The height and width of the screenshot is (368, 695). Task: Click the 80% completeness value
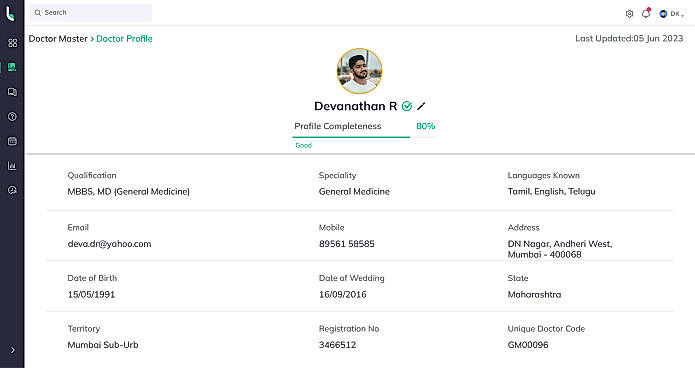(426, 126)
